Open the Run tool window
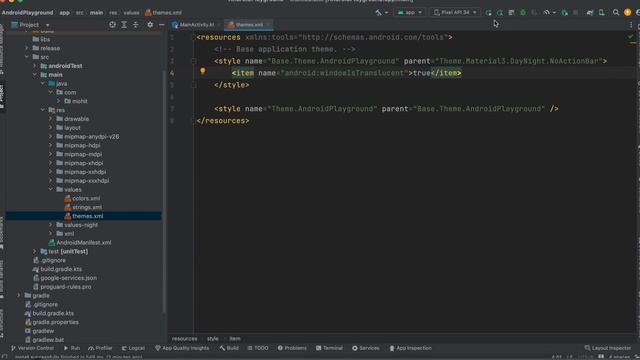 tap(71, 348)
